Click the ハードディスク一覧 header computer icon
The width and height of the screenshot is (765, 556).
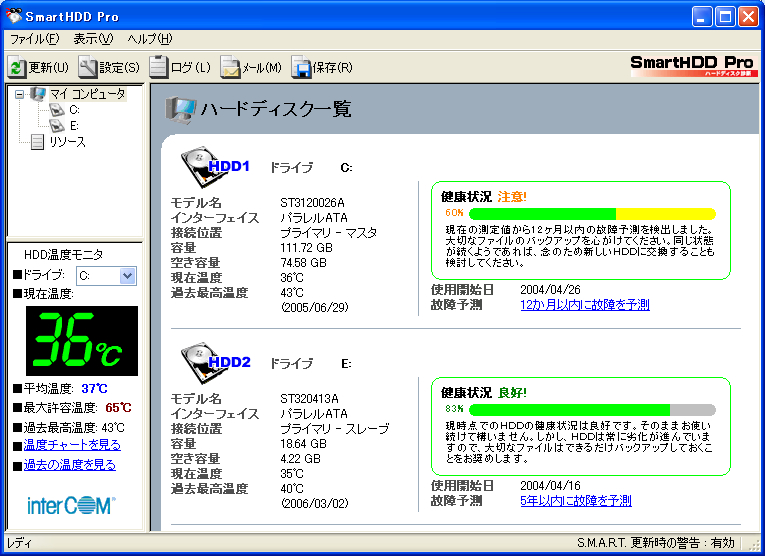tap(180, 110)
